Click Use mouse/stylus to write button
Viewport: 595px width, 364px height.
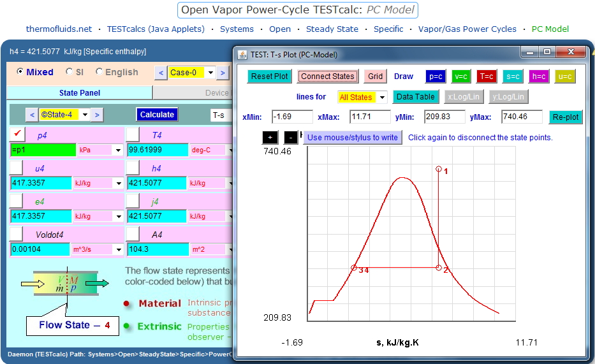click(x=353, y=137)
